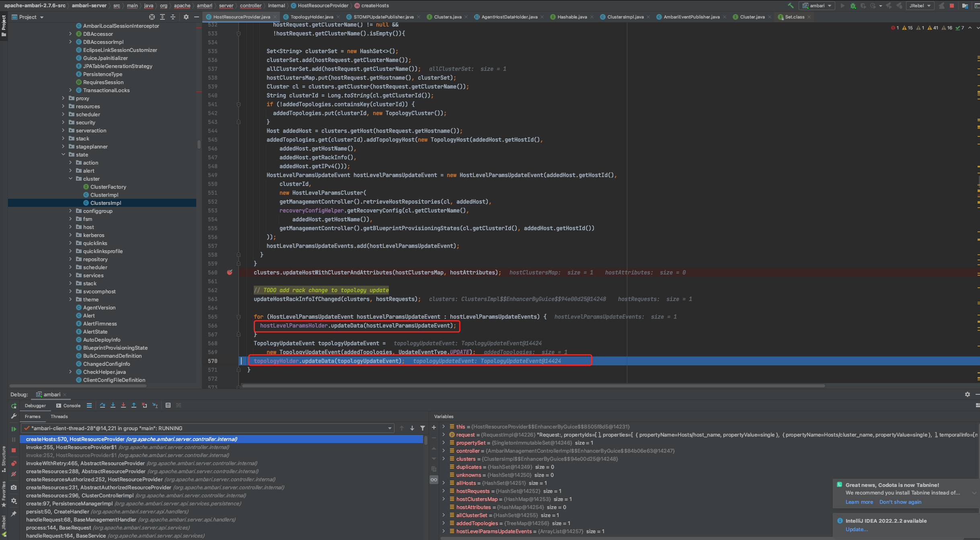Viewport: 980px width, 540px height.
Task: Close HostResourceProvider.java tab
Action: (x=275, y=17)
